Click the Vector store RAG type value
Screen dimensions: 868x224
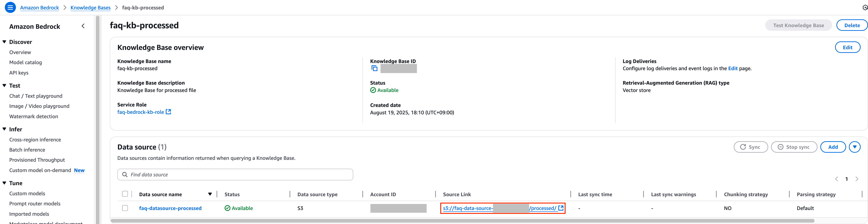click(636, 90)
